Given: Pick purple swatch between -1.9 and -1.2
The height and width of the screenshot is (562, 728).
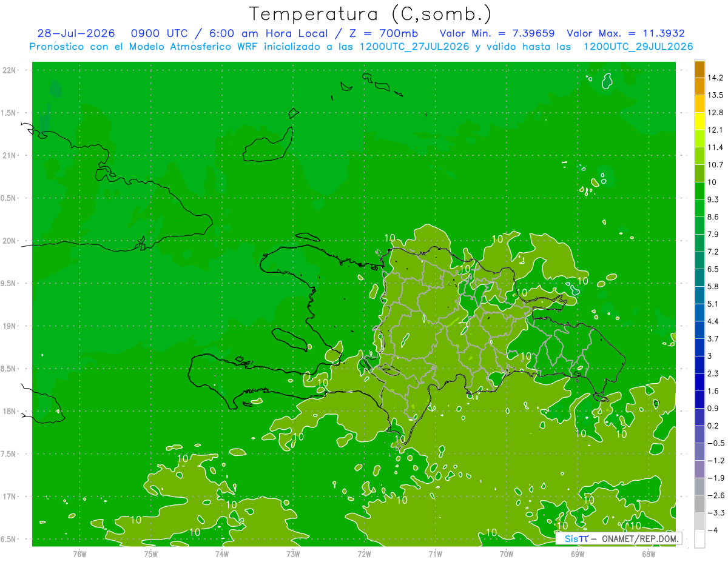Looking at the screenshot, I should [x=699, y=469].
